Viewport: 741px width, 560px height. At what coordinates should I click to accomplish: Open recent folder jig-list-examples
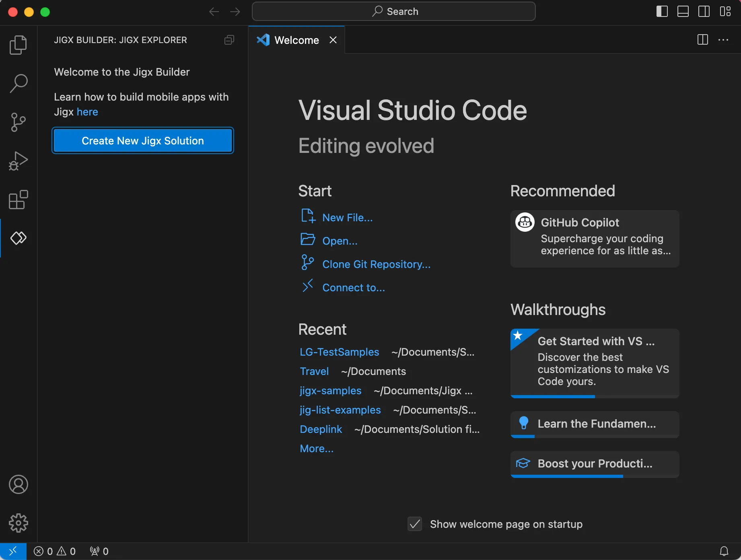pyautogui.click(x=340, y=410)
